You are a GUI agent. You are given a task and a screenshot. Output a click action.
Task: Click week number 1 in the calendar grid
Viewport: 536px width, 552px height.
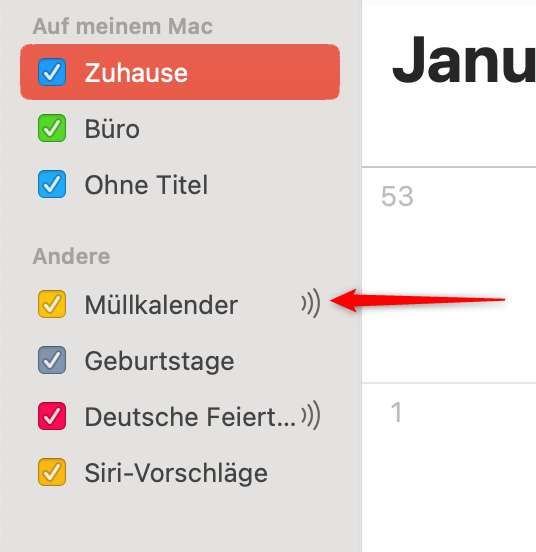pyautogui.click(x=396, y=412)
